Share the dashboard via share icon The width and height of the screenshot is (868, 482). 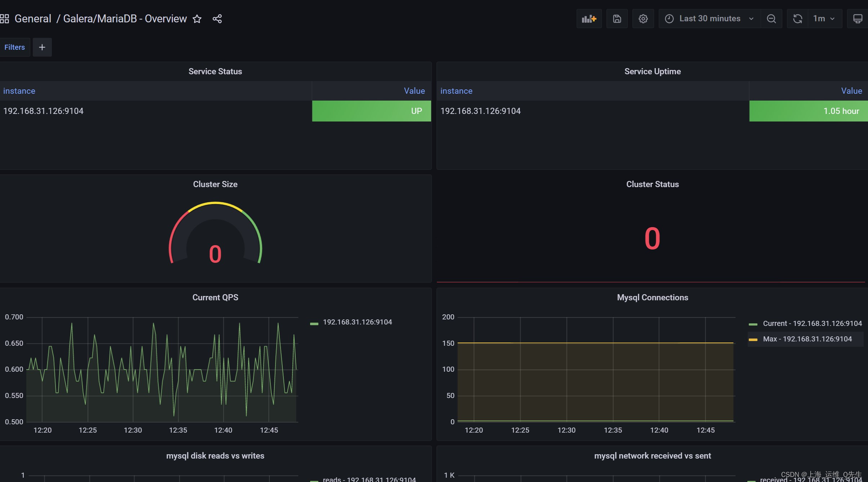[x=217, y=19]
